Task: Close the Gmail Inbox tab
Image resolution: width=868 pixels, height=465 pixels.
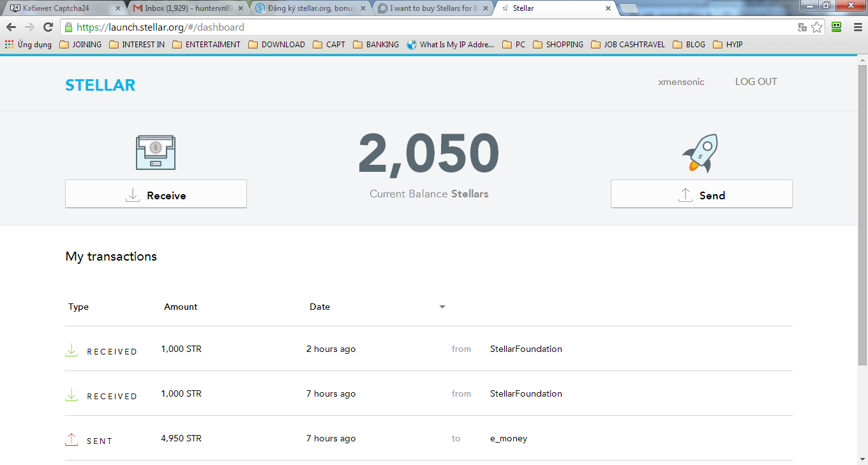Action: click(x=240, y=8)
